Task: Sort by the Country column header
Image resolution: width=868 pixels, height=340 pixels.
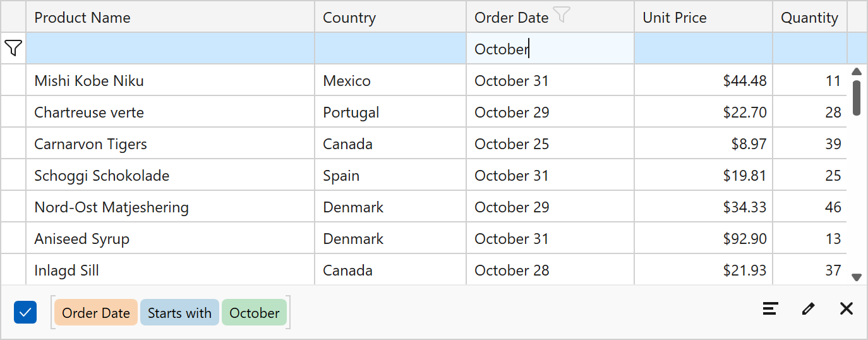Action: [x=390, y=17]
